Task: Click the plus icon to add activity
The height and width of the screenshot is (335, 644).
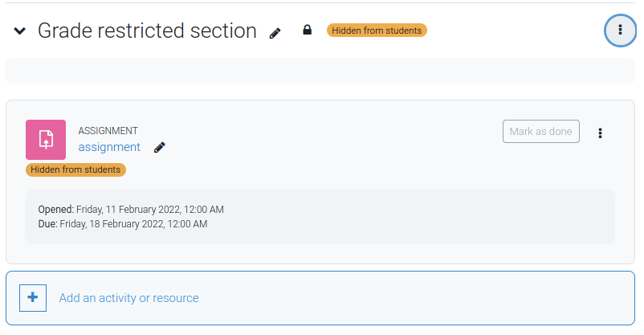Action: pos(33,298)
